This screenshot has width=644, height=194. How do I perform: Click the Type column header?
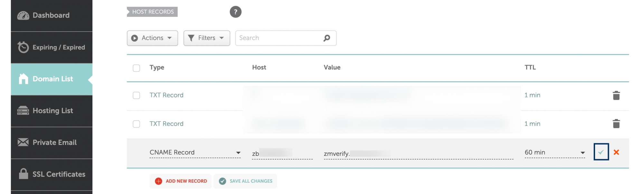click(x=157, y=67)
